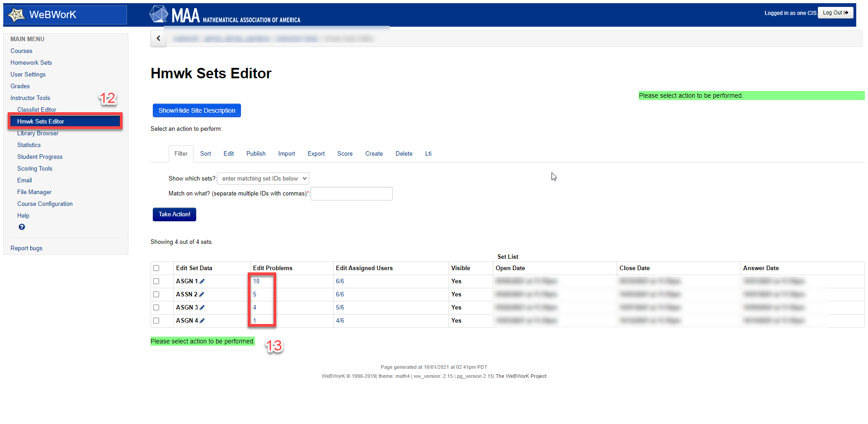Click the pencil icon next to ASGN 4
The width and height of the screenshot is (868, 424).
tap(202, 321)
